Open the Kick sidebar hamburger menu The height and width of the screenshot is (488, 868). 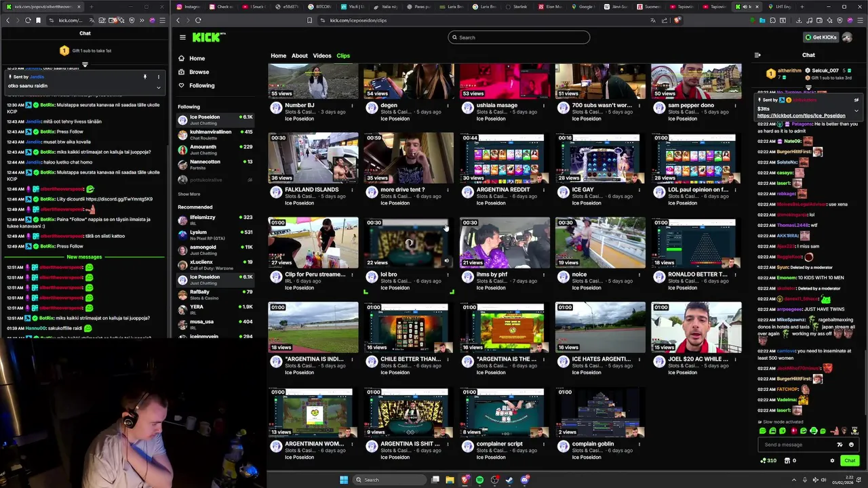182,37
